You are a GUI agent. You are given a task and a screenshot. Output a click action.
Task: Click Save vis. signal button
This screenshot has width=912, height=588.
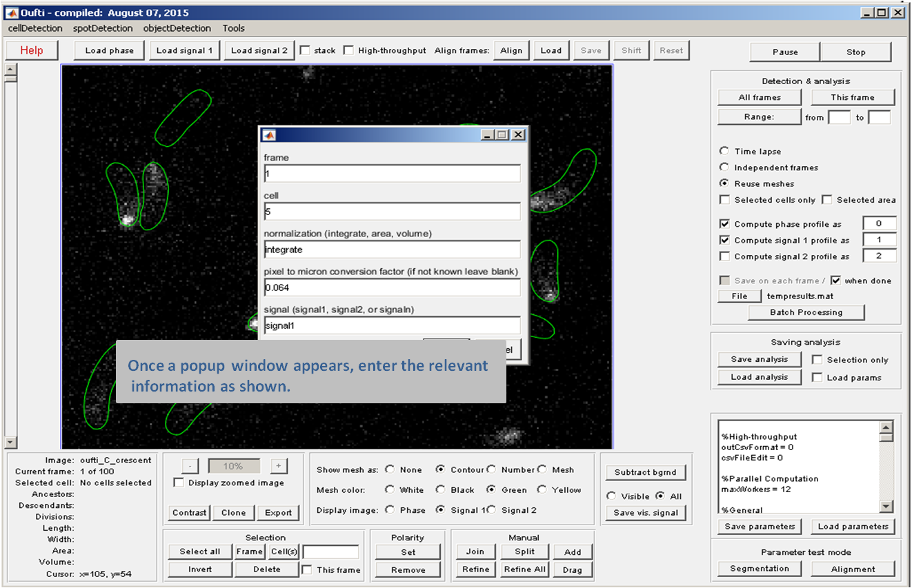click(646, 513)
